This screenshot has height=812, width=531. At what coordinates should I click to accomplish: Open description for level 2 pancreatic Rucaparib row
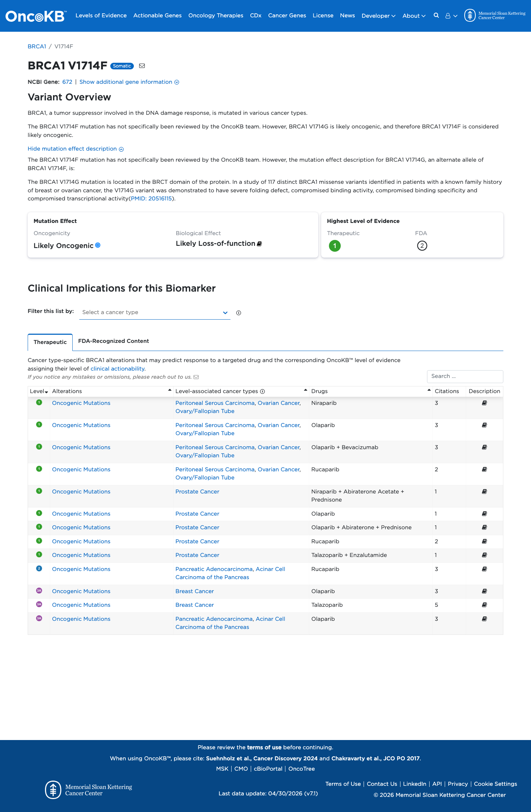click(485, 569)
